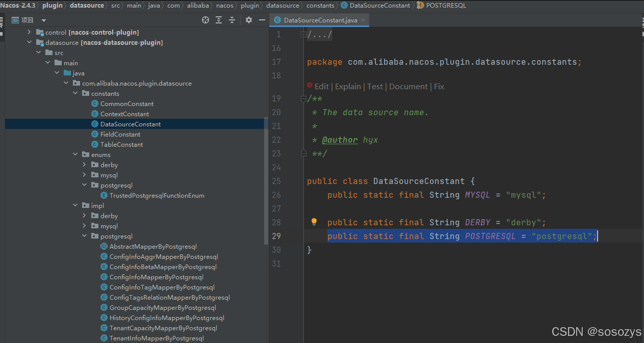Click the Nacos-2.4.3 breadcrumb

point(18,5)
